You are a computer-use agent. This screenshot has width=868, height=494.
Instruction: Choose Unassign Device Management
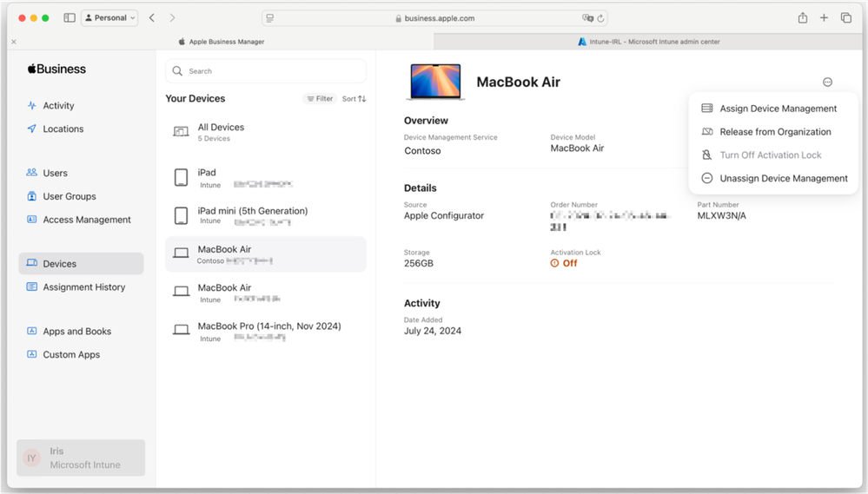772,178
